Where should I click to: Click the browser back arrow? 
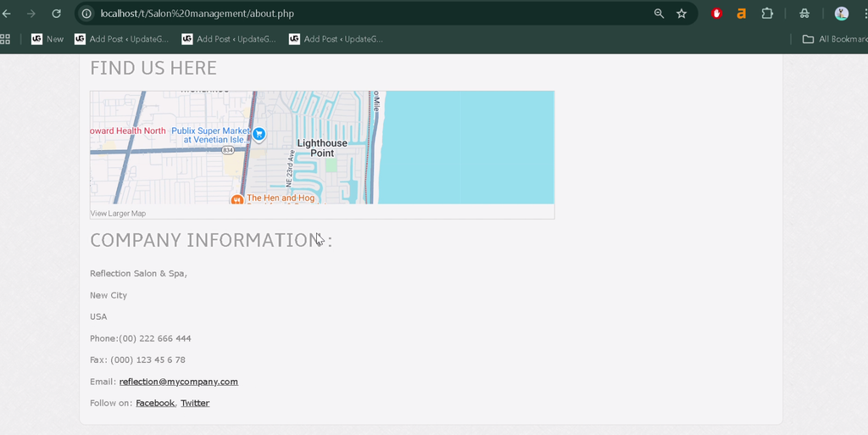pyautogui.click(x=7, y=14)
